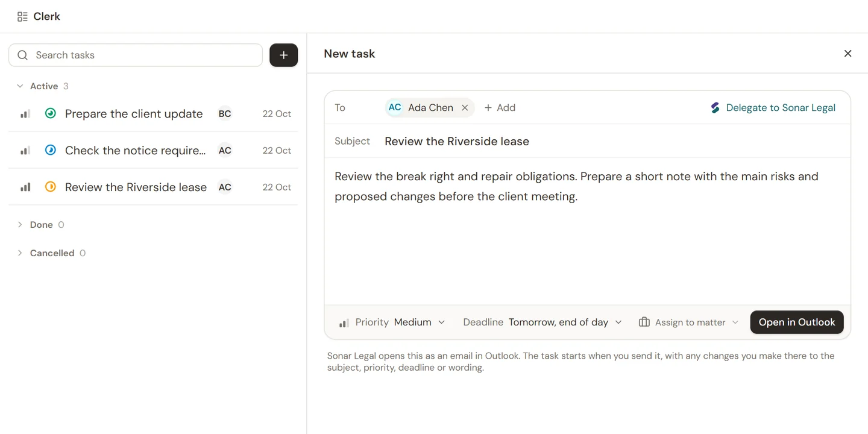Viewport: 868px width, 434px height.
Task: Click the BC assignee avatar on Prepare the client update
Action: pyautogui.click(x=225, y=113)
